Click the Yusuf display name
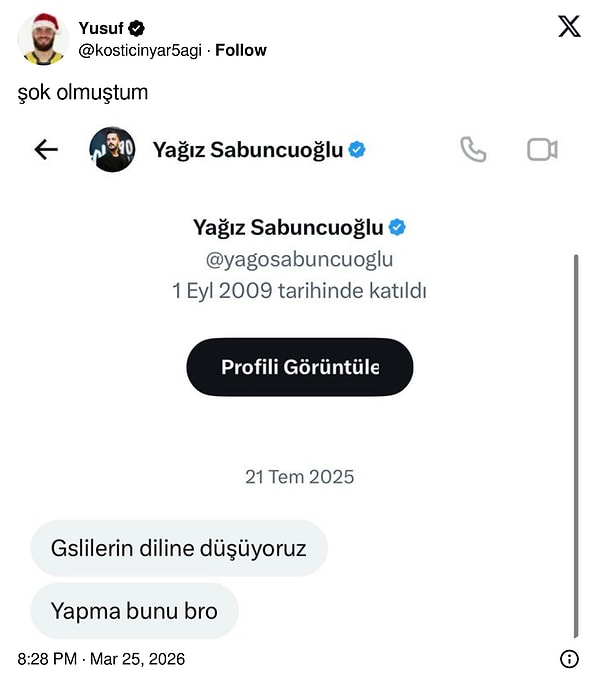This screenshot has height=689, width=600. (100, 29)
